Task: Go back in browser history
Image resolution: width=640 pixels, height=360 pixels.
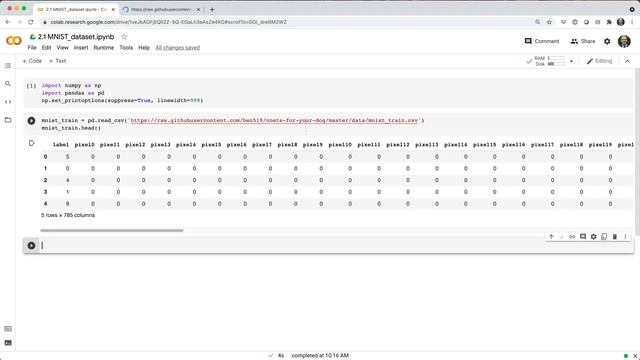Action: point(8,22)
